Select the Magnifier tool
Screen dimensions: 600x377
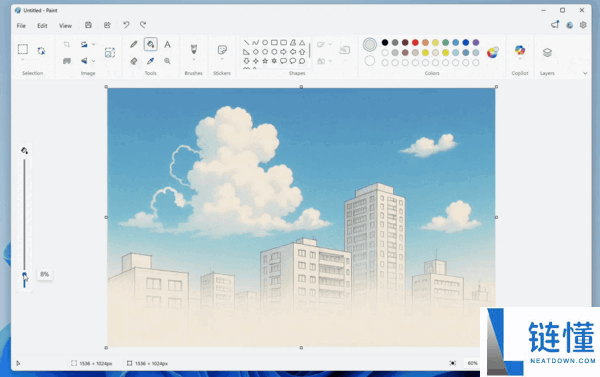167,61
